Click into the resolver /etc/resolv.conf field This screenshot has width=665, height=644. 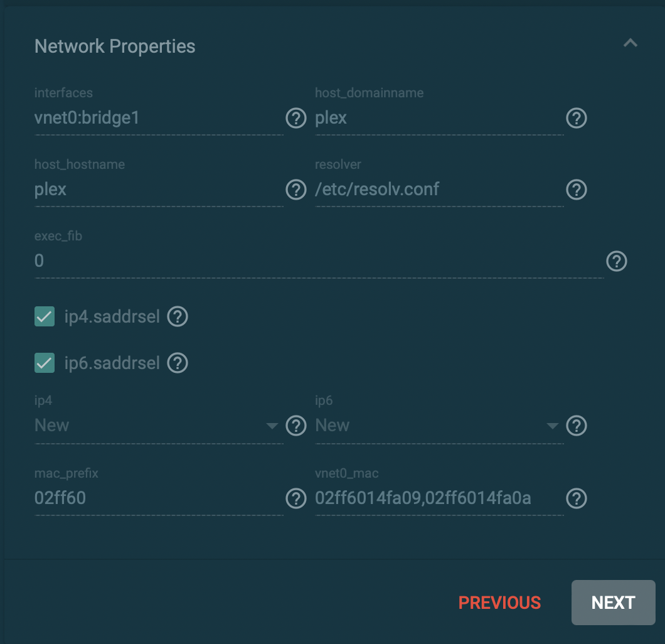439,190
